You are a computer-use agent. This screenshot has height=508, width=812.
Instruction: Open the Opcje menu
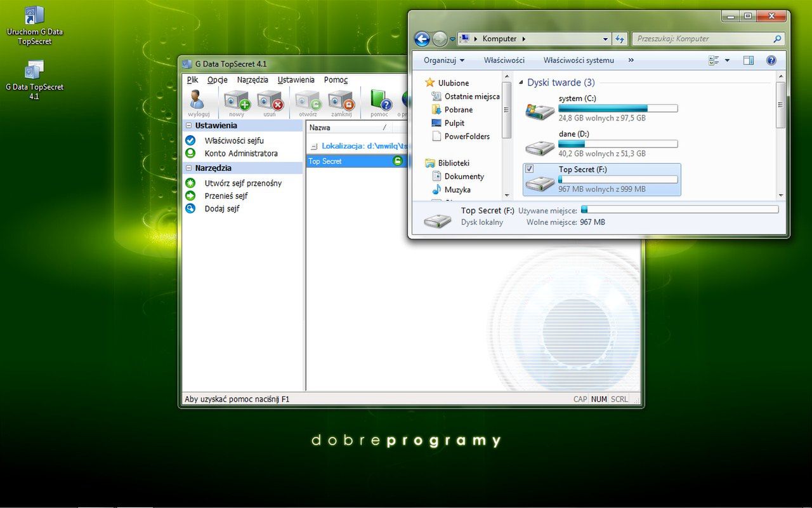pos(218,80)
